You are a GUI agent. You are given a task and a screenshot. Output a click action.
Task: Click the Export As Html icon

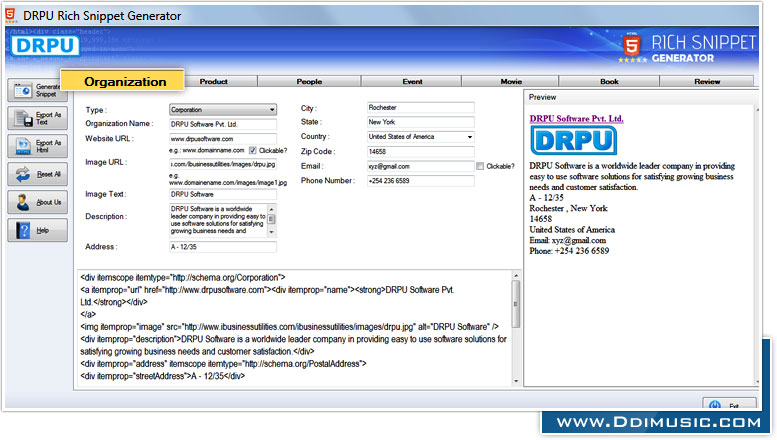tap(23, 146)
